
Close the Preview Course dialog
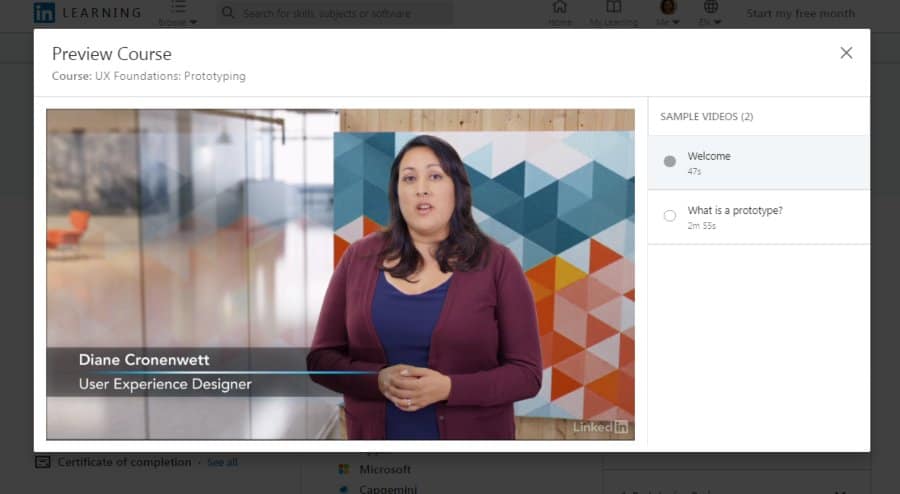coord(846,53)
